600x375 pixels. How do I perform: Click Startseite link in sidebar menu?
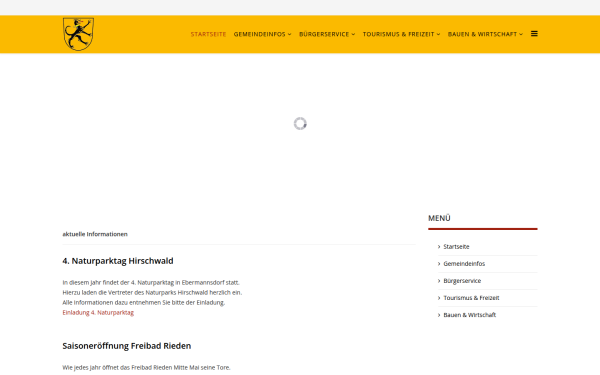click(456, 247)
